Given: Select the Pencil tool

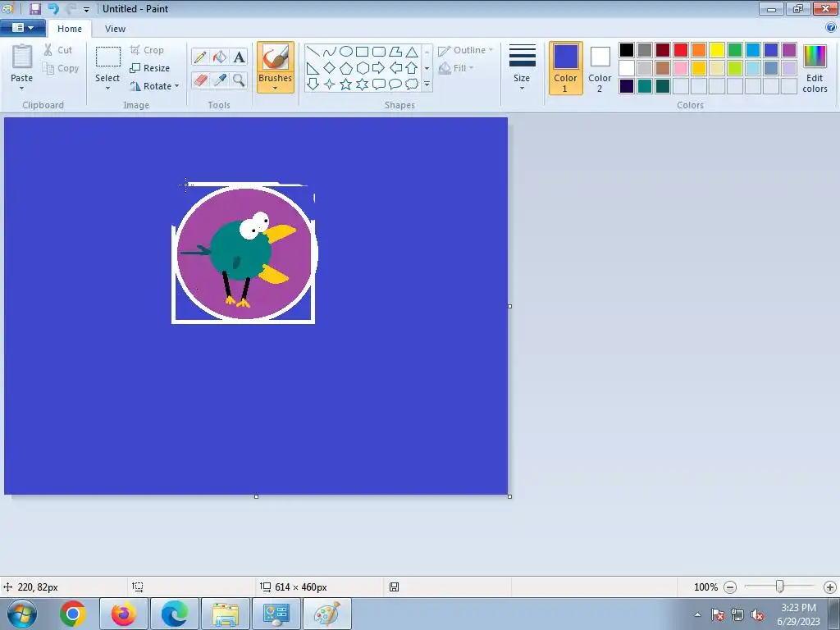Looking at the screenshot, I should [x=200, y=57].
